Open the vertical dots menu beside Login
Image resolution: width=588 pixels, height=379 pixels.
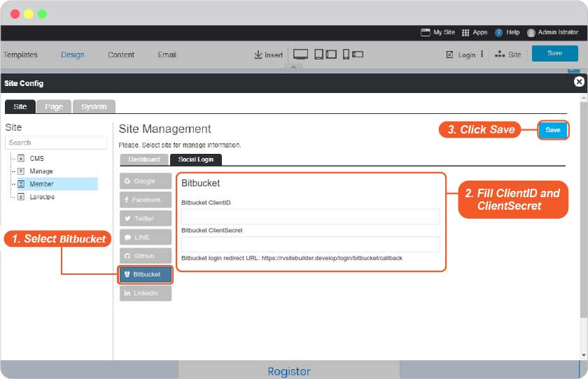[x=482, y=55]
